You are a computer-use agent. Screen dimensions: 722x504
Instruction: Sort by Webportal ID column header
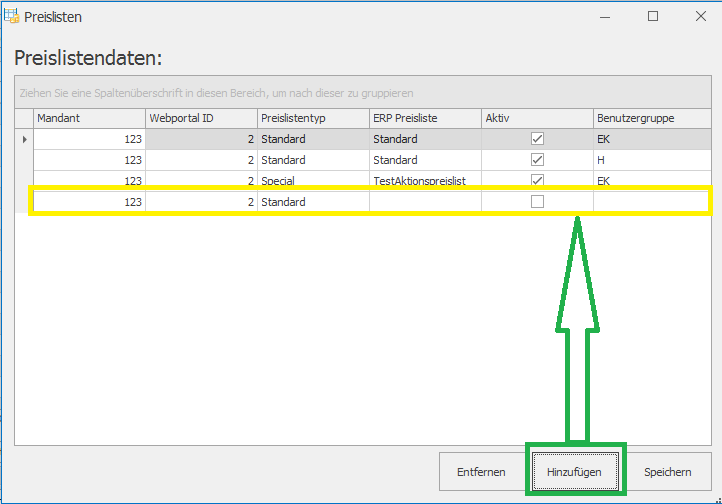click(201, 118)
